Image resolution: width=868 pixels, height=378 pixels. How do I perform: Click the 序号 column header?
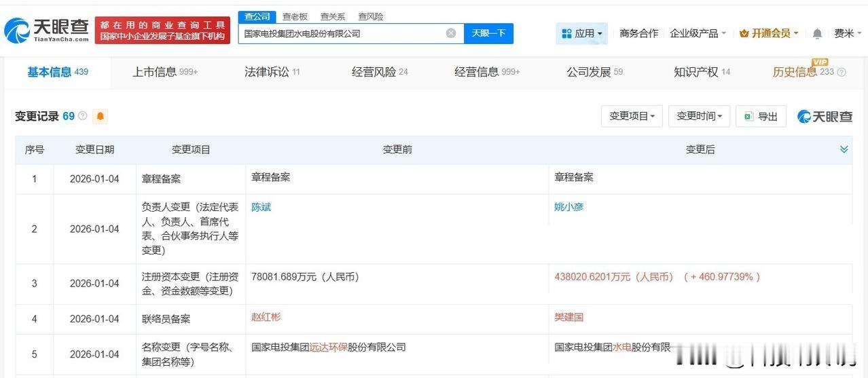coord(35,150)
